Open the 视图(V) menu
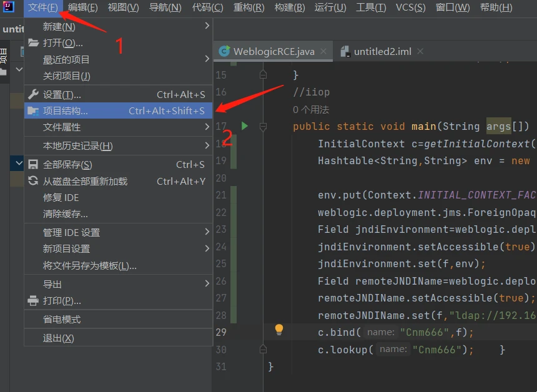This screenshot has width=537, height=392. click(x=123, y=7)
